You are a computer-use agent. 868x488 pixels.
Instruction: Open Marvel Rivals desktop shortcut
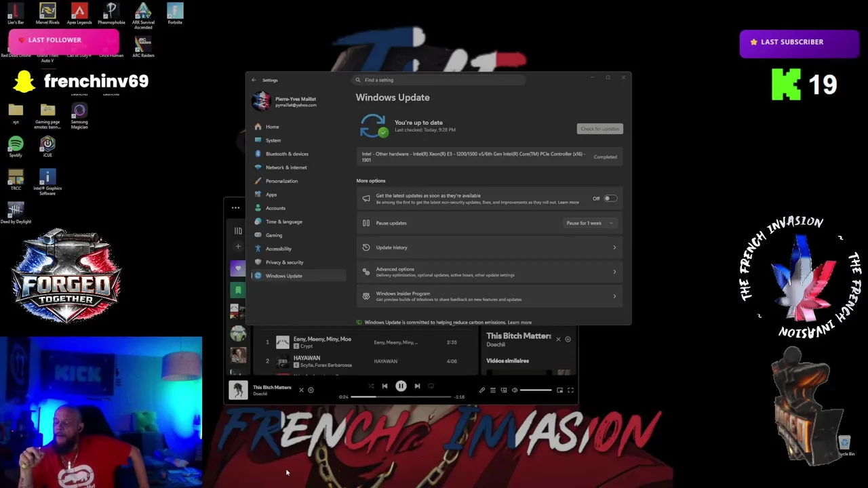pyautogui.click(x=47, y=14)
